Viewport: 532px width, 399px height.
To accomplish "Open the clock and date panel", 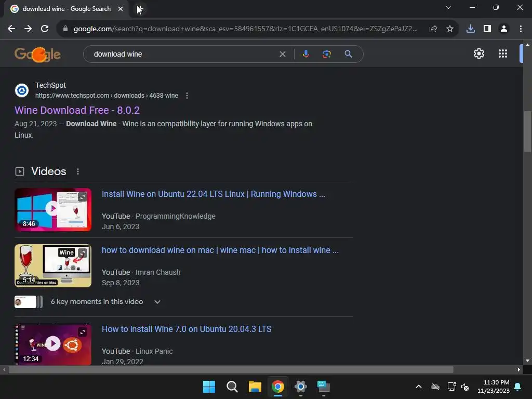I will pyautogui.click(x=494, y=387).
